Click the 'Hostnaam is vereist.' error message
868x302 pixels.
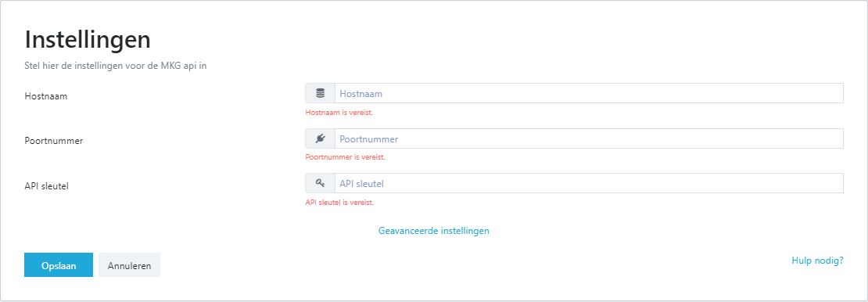[339, 113]
